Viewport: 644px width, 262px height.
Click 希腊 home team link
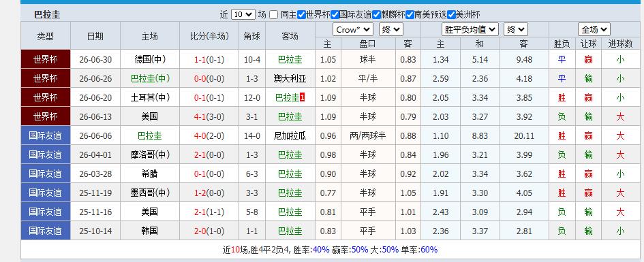[x=150, y=174]
